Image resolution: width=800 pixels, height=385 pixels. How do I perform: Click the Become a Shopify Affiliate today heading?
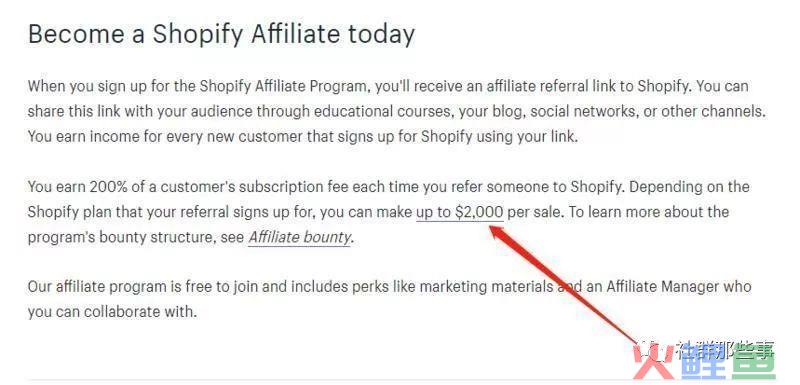click(221, 34)
